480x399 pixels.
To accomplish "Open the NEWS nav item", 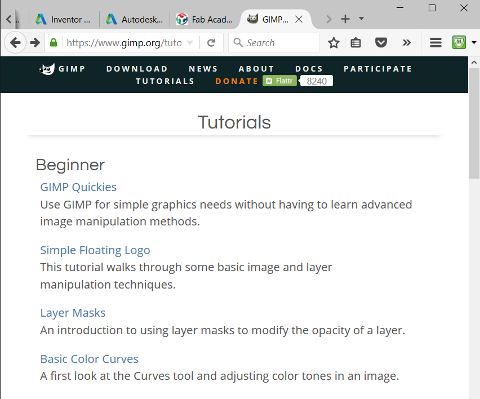I will click(203, 69).
